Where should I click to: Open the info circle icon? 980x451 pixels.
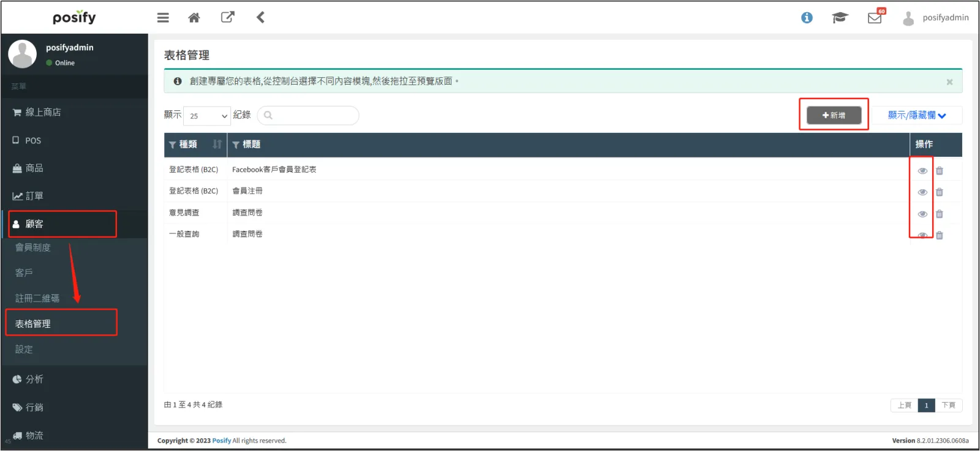[807, 18]
